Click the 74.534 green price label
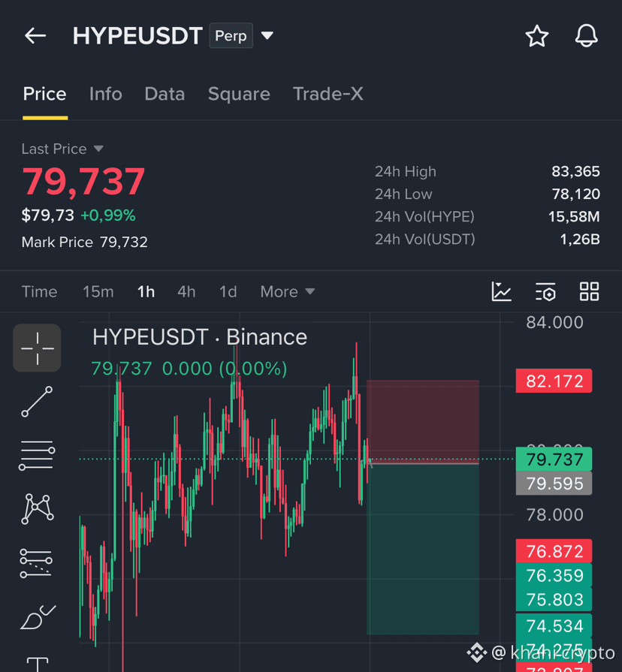Image resolution: width=622 pixels, height=672 pixels. [x=554, y=625]
